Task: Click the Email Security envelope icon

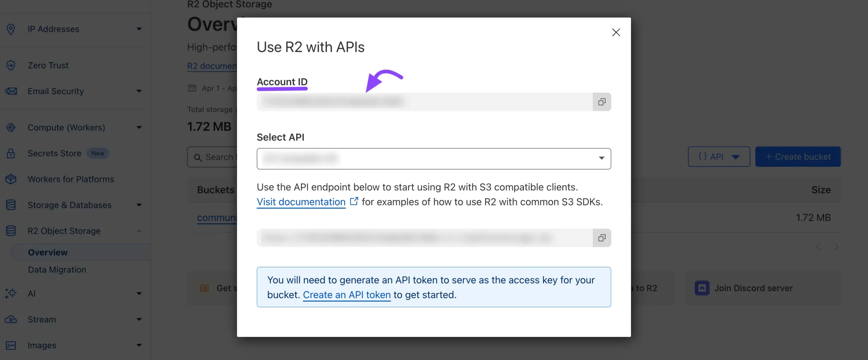Action: tap(11, 91)
